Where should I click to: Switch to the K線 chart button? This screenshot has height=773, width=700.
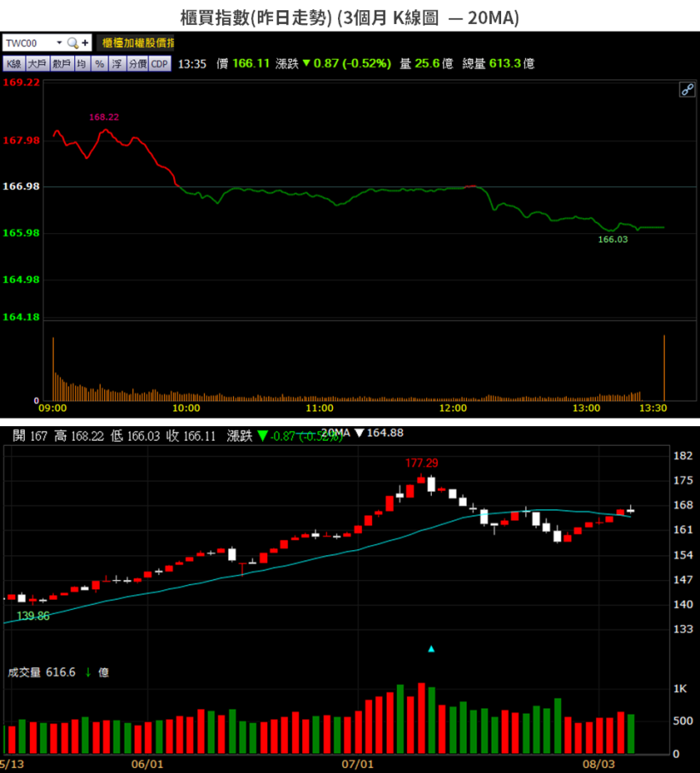pyautogui.click(x=14, y=64)
